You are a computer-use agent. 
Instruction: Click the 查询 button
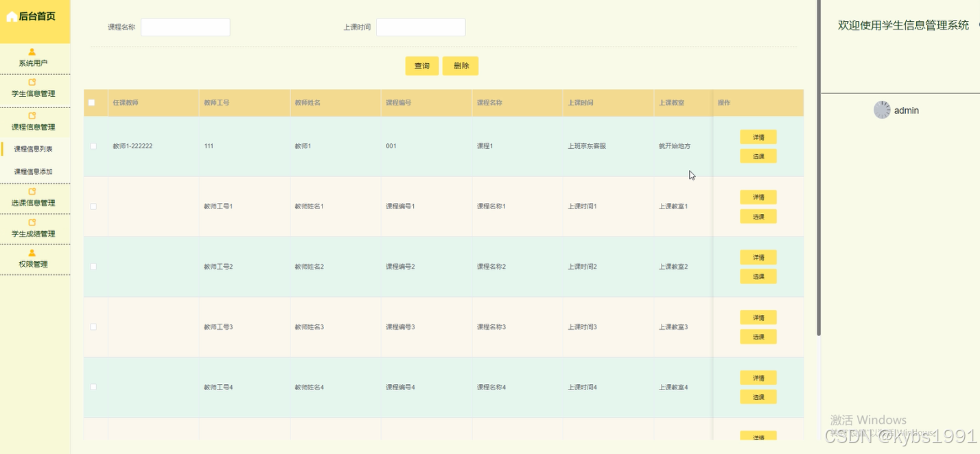pyautogui.click(x=422, y=66)
